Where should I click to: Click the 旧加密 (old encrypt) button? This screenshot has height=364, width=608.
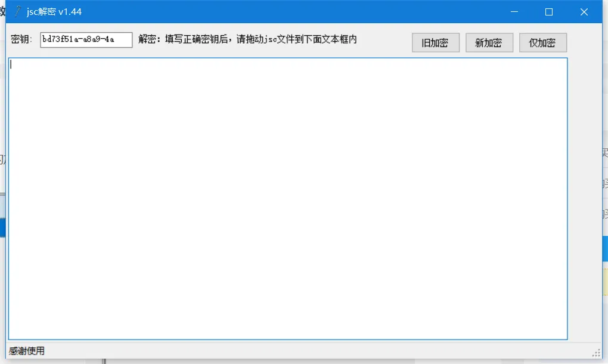tap(436, 42)
